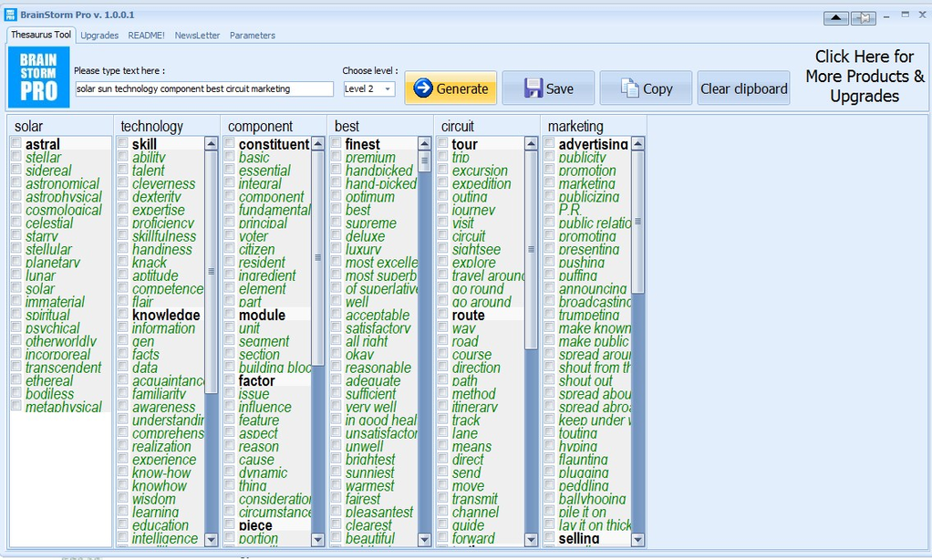Screen dimensions: 932x560
Task: Click the Copy button
Action: click(x=646, y=88)
